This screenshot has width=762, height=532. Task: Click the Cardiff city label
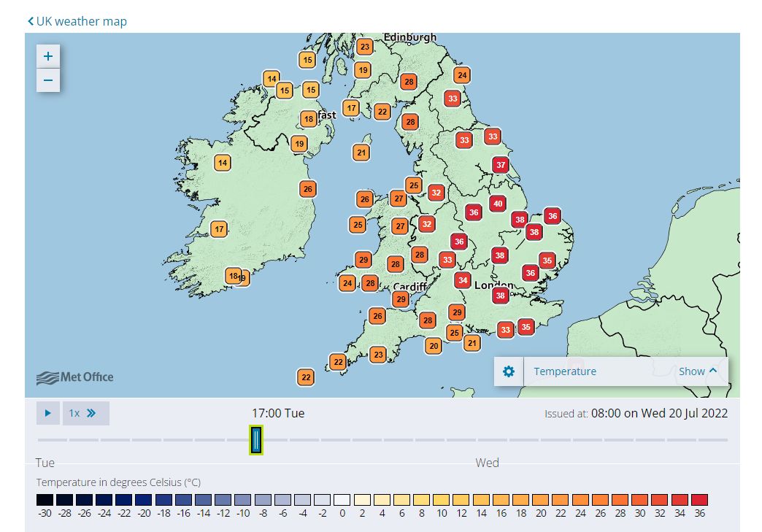coord(410,287)
